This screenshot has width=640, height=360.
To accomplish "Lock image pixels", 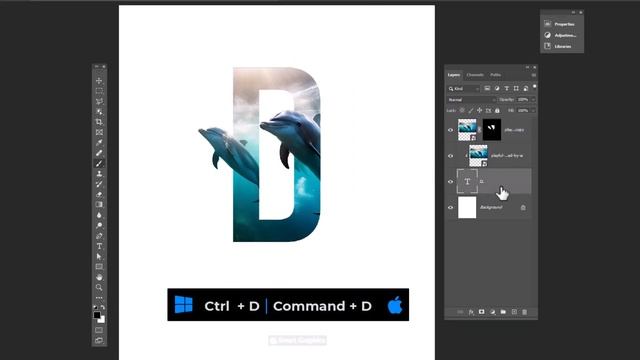I will click(471, 110).
